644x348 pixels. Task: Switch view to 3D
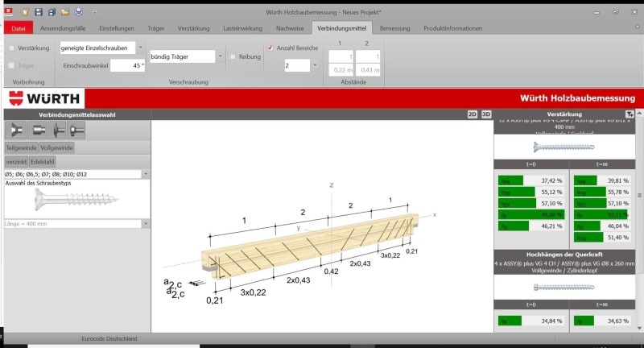[486, 114]
